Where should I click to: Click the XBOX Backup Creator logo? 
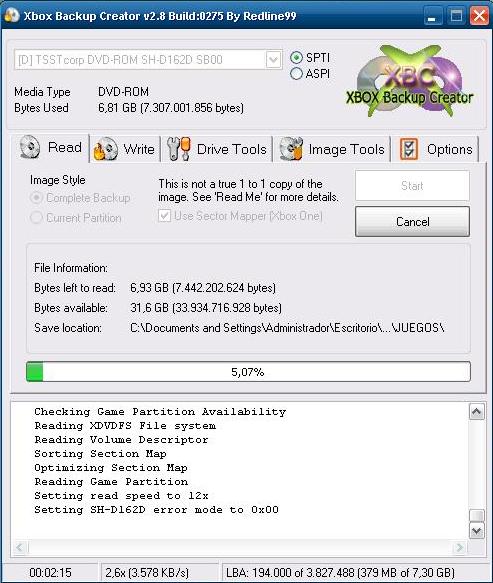click(410, 81)
